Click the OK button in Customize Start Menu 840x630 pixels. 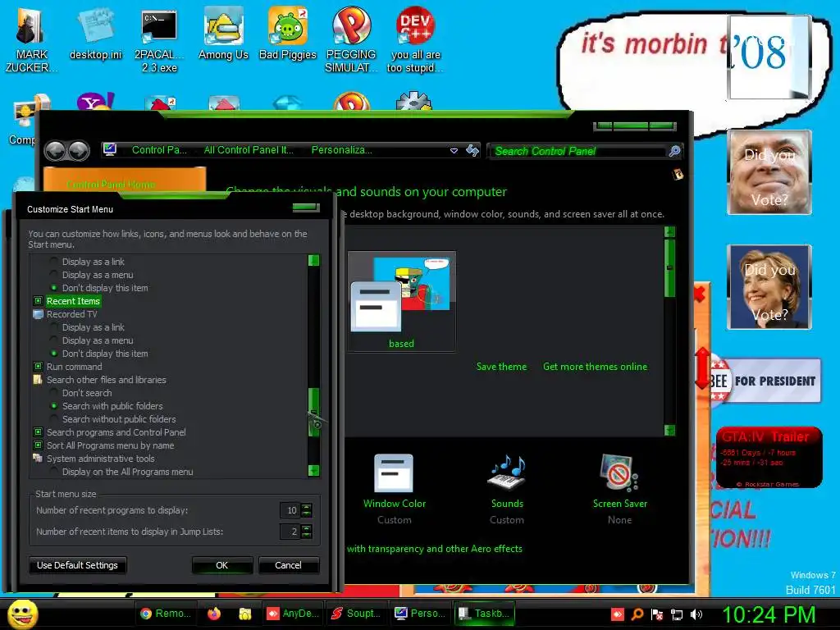coord(221,565)
